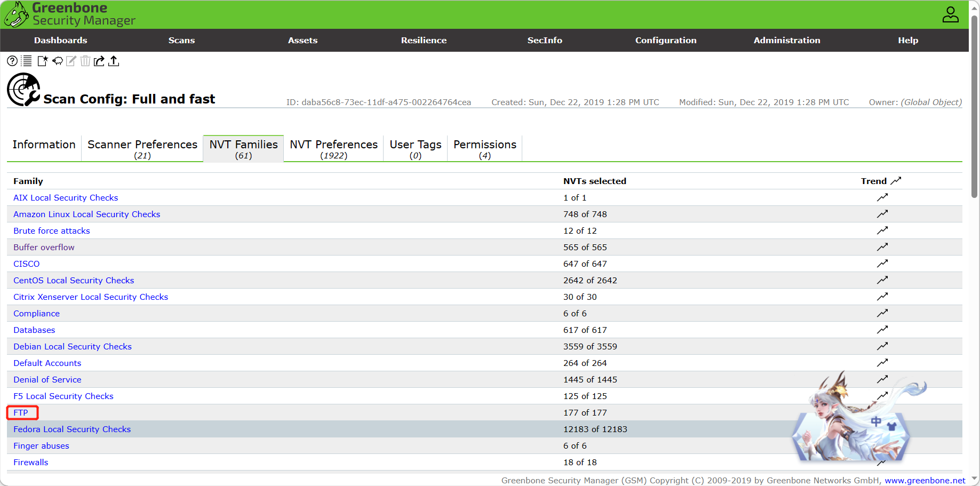Click the trend icon in the Trend column header

click(896, 181)
